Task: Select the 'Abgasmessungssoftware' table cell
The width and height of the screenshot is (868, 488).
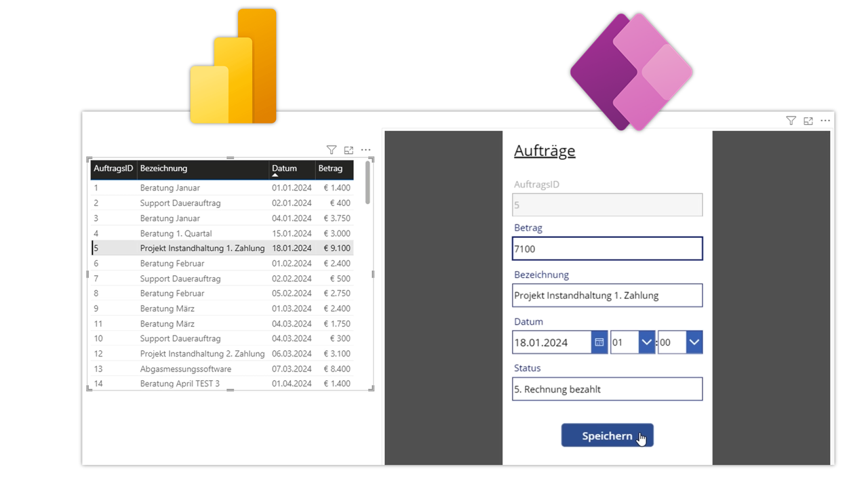Action: click(x=186, y=369)
